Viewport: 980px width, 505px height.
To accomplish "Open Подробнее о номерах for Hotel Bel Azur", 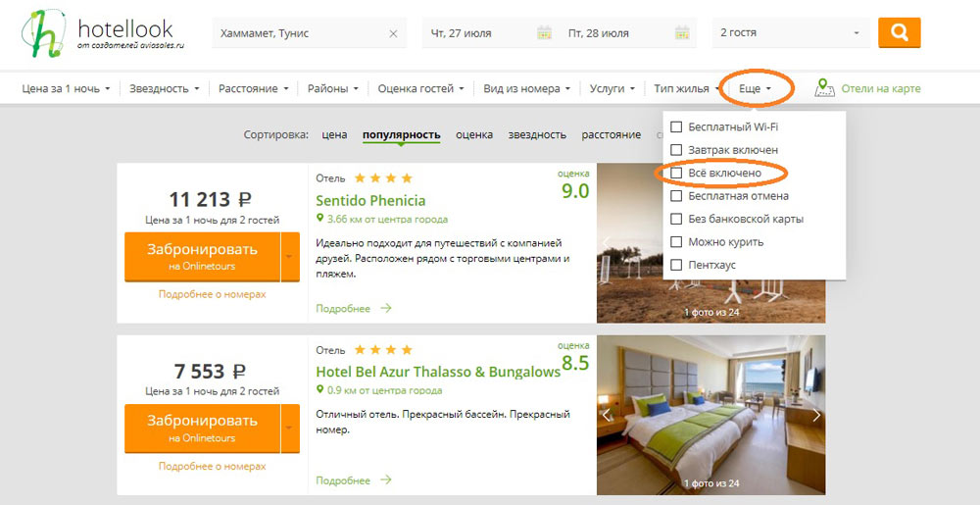I will pos(212,466).
